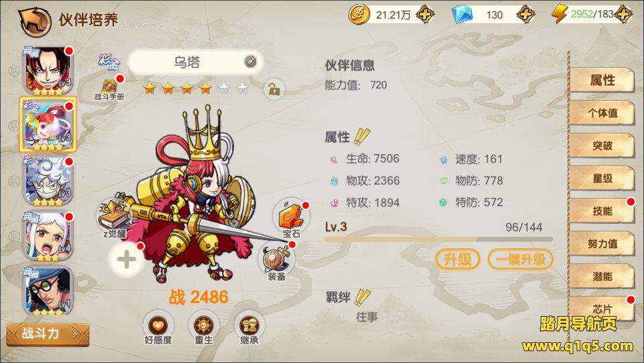Select the white-haired Luffy partner portrait
Screen dimensions: 644x363
pyautogui.click(x=48, y=180)
